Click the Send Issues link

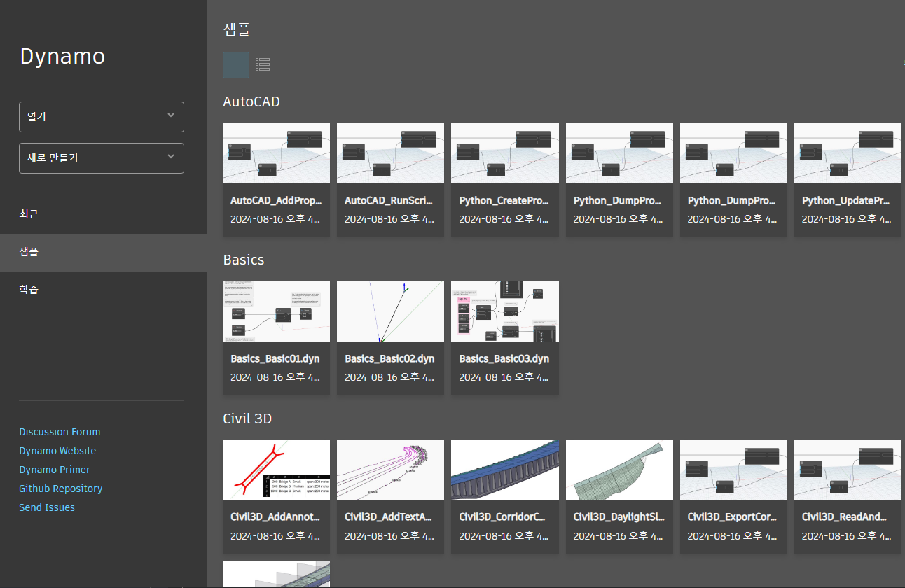pos(47,507)
